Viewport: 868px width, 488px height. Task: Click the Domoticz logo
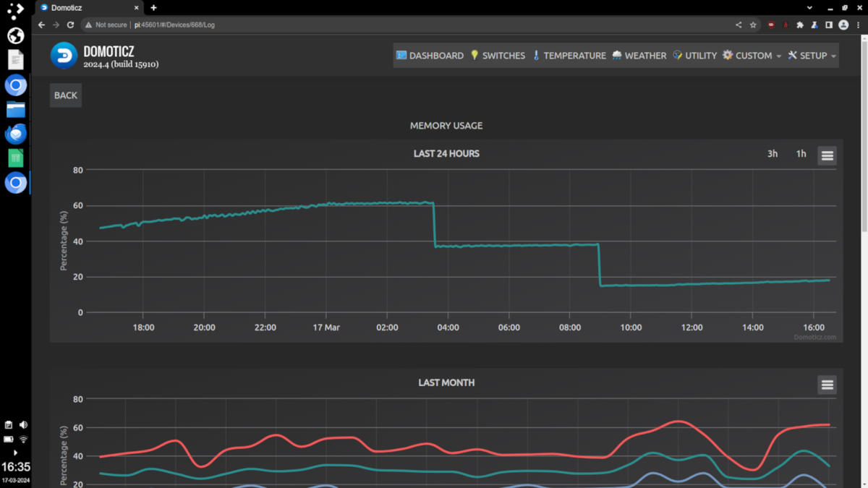(x=64, y=56)
